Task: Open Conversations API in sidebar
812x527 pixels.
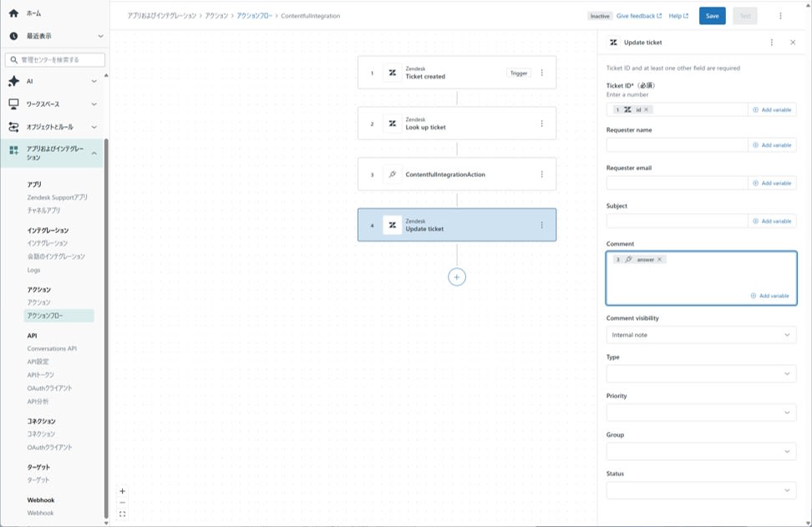Action: (x=52, y=348)
